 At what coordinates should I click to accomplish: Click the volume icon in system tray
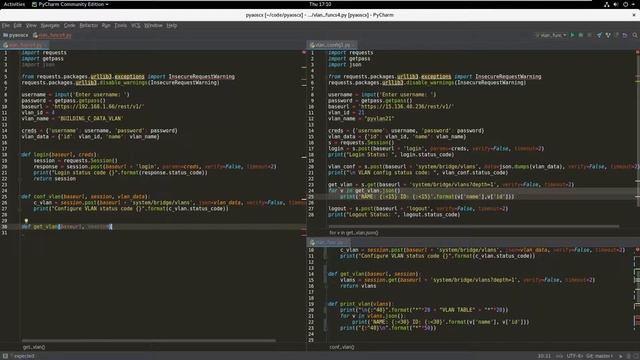coord(616,4)
